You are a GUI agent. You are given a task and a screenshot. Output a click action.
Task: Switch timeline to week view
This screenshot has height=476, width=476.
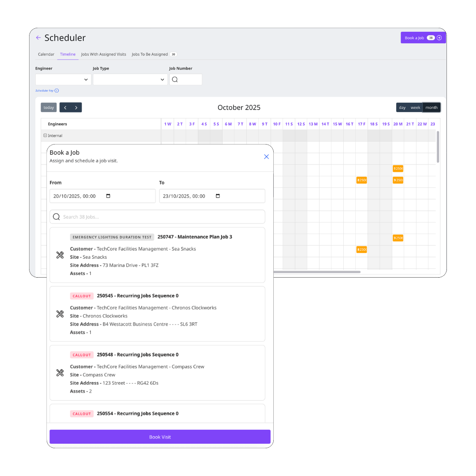415,108
